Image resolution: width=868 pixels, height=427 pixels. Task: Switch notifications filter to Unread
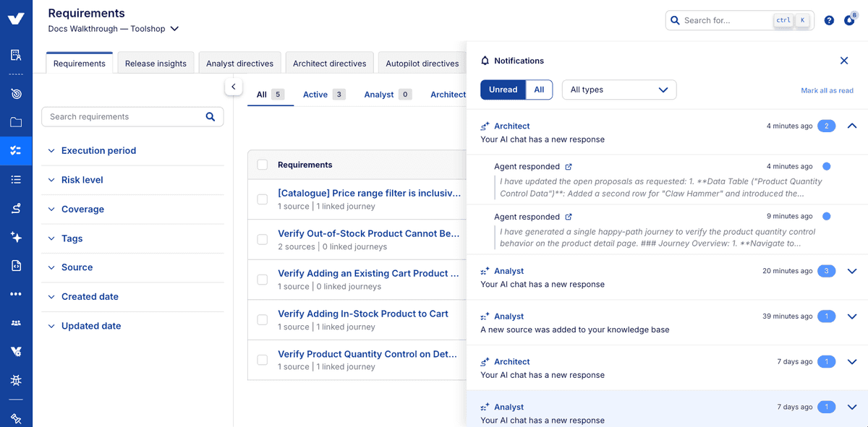click(503, 90)
